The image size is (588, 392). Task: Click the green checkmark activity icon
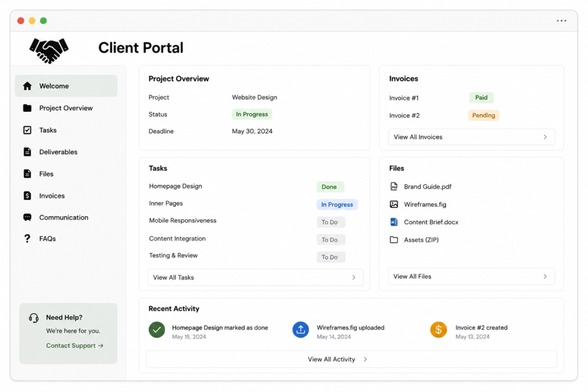pyautogui.click(x=157, y=330)
